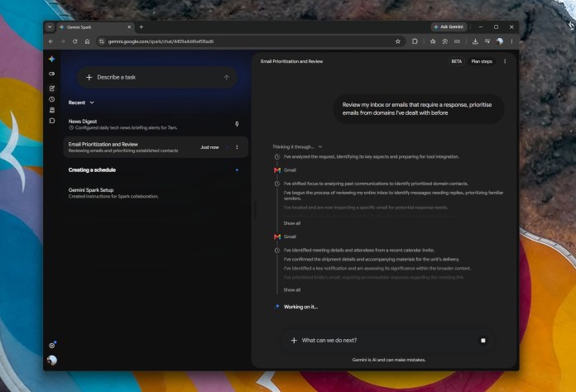Open the Gemini Spark Setup task
Screen dimensions: 576x392
point(156,193)
